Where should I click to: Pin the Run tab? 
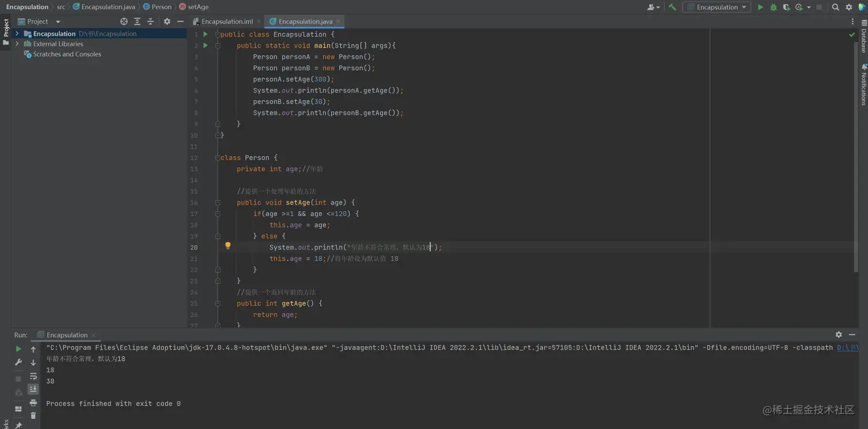[x=18, y=425]
